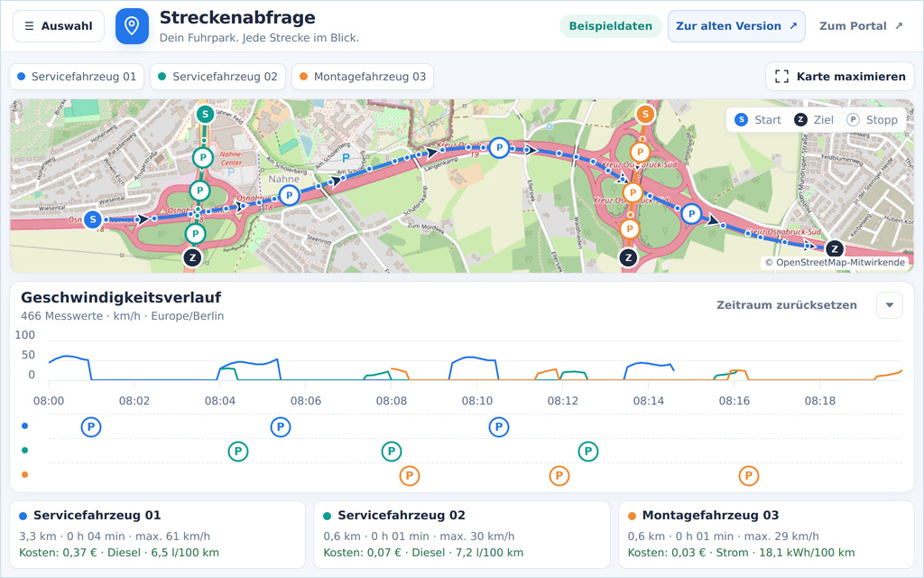Click orange timeline stop marker near 08:08
The width and height of the screenshot is (924, 578).
click(410, 475)
